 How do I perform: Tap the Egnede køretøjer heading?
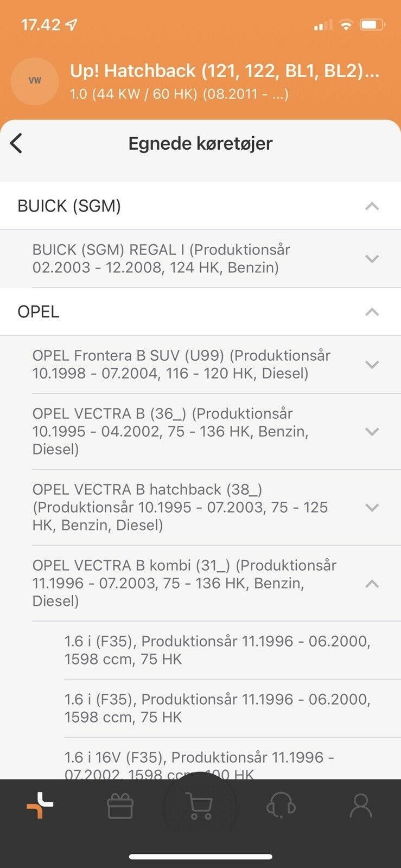point(200,144)
